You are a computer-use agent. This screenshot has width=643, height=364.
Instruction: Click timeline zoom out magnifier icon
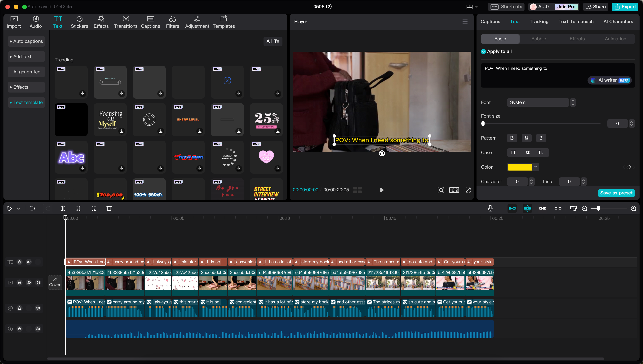coord(584,208)
